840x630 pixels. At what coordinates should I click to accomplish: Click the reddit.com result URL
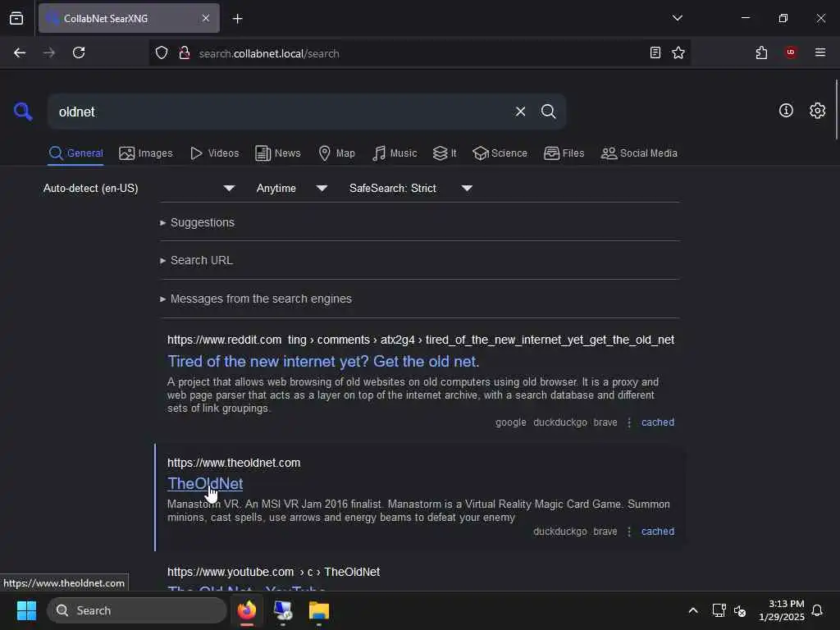click(x=421, y=340)
